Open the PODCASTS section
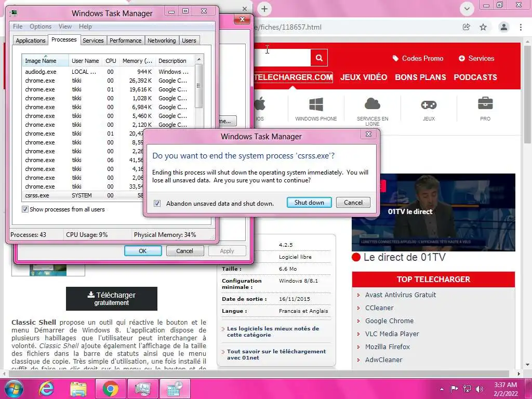The width and height of the screenshot is (532, 399). coord(475,77)
